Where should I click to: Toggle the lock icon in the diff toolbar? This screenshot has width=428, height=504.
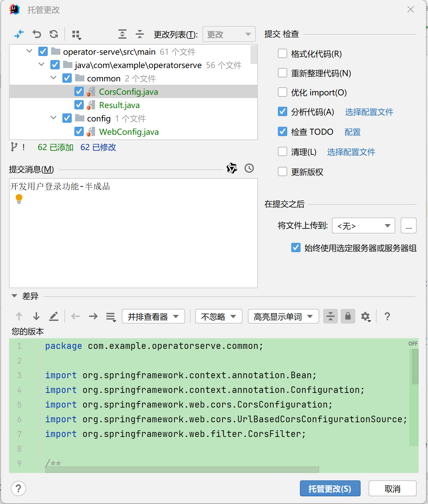point(348,316)
